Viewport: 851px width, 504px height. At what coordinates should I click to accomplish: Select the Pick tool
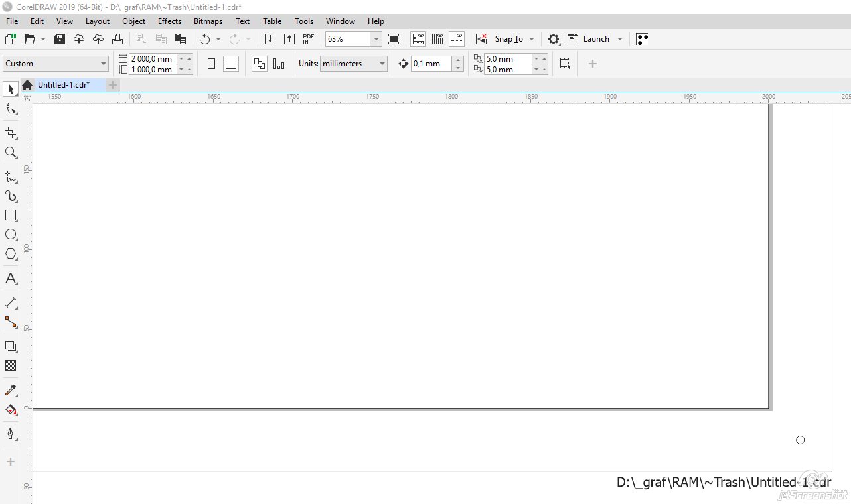(x=11, y=89)
